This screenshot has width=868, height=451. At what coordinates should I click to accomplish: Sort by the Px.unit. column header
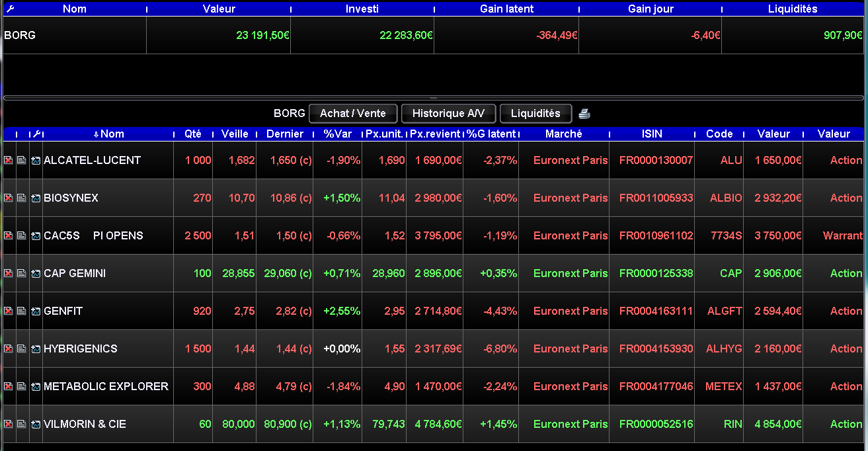click(x=384, y=134)
